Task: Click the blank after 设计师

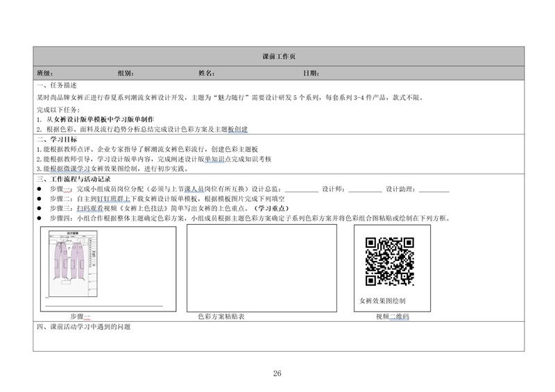Action: click(366, 189)
